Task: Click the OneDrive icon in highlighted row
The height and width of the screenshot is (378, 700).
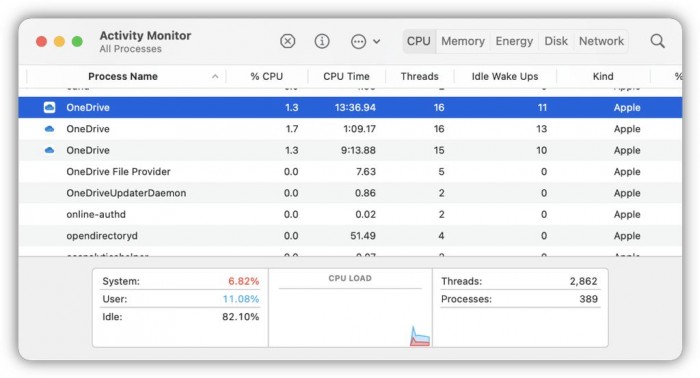Action: tap(50, 107)
